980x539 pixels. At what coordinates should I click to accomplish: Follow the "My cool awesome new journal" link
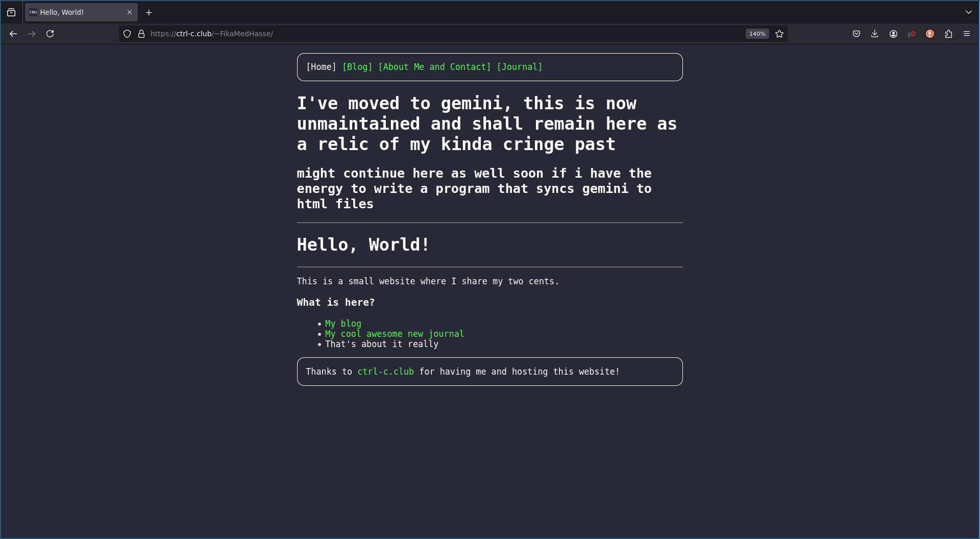[x=394, y=334]
